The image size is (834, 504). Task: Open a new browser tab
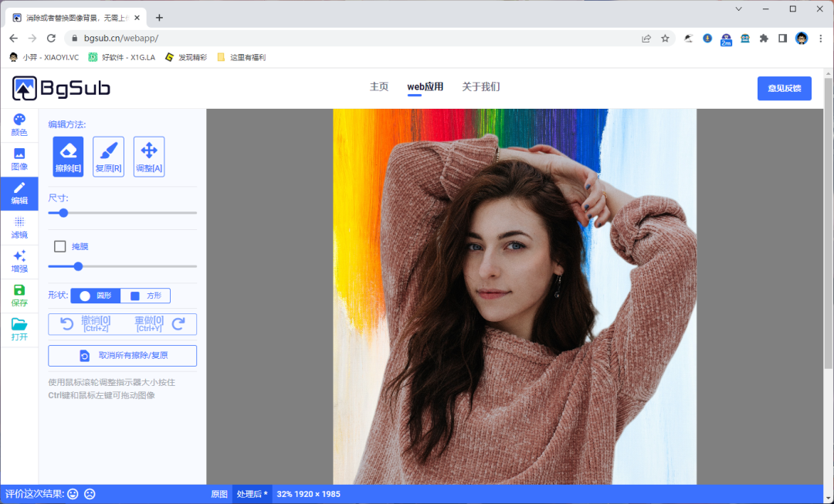tap(159, 18)
